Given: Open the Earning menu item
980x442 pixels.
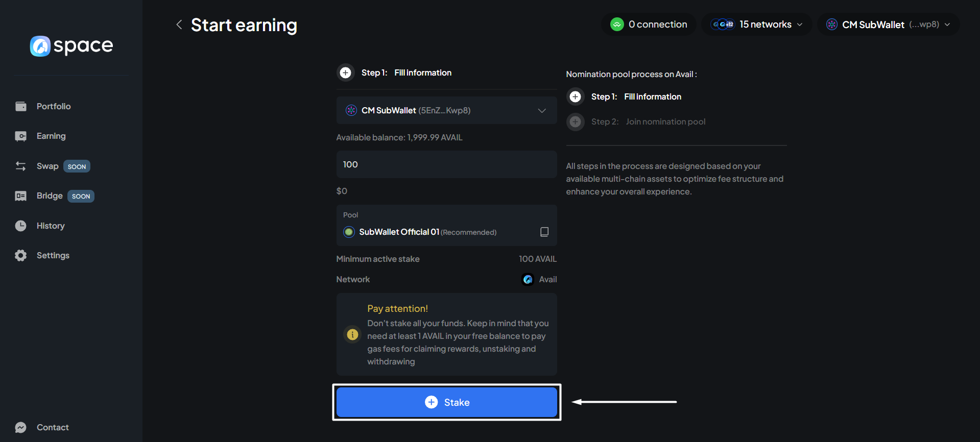Looking at the screenshot, I should point(51,136).
